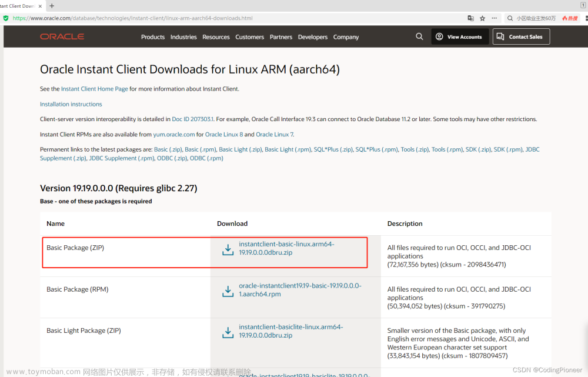The height and width of the screenshot is (377, 588).
Task: Open the Oracle Linux 7 link
Action: 275,134
